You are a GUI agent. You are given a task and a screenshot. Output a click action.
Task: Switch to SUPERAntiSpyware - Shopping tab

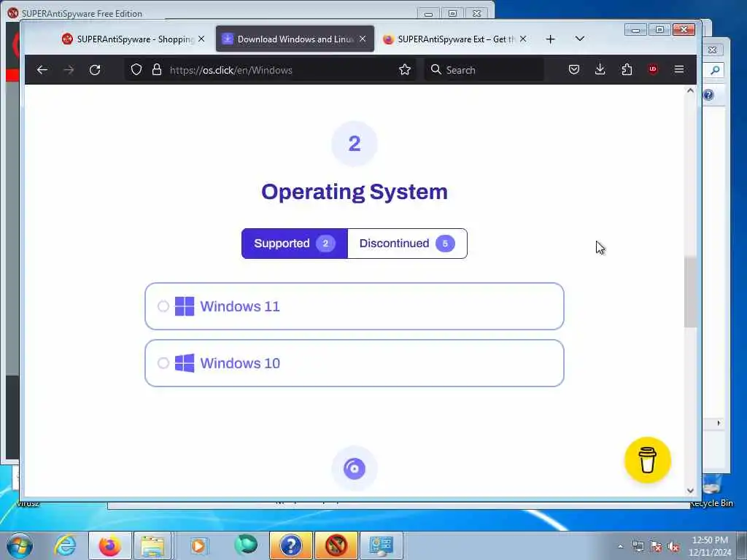(x=133, y=39)
